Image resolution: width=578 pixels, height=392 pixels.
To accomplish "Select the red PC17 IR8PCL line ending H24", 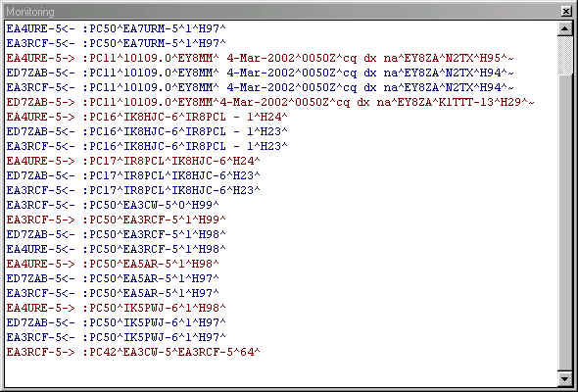I will pos(133,161).
